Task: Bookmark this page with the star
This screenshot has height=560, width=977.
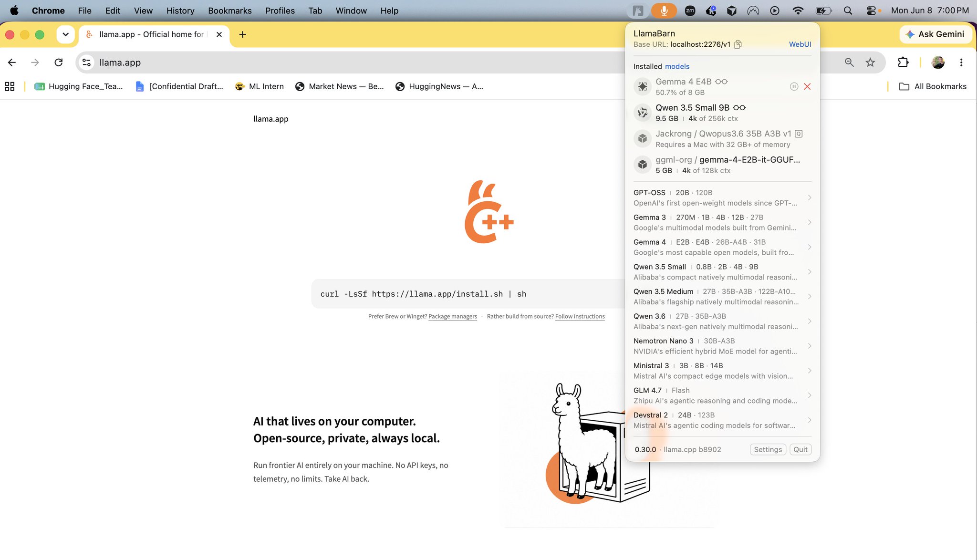Action: coord(870,62)
